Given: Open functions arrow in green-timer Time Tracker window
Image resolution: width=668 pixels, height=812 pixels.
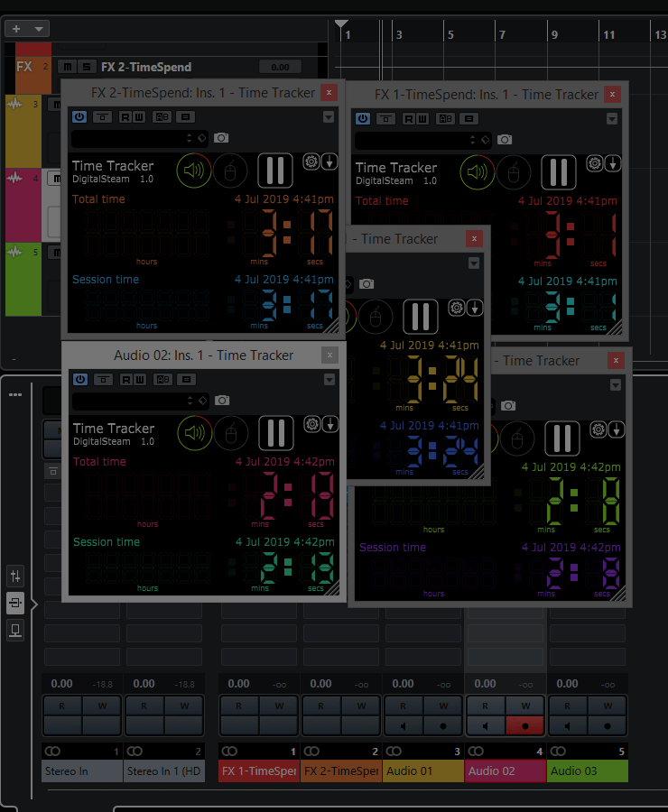Looking at the screenshot, I should click(616, 385).
